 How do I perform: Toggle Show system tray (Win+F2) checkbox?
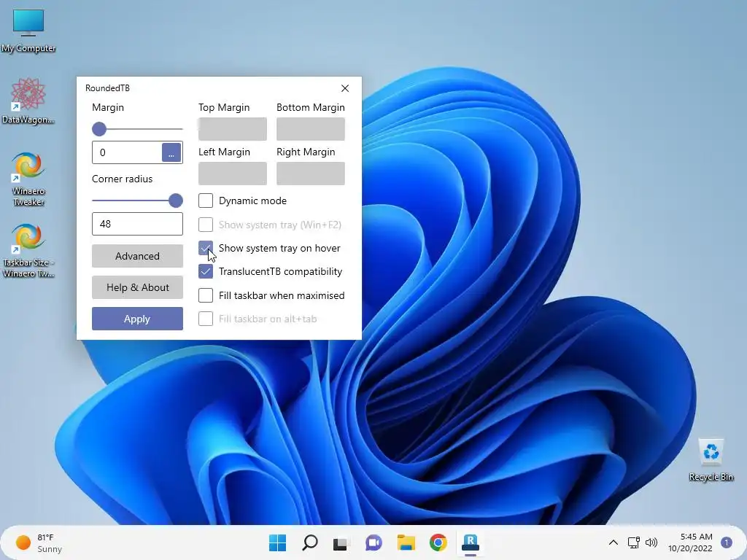pos(205,225)
